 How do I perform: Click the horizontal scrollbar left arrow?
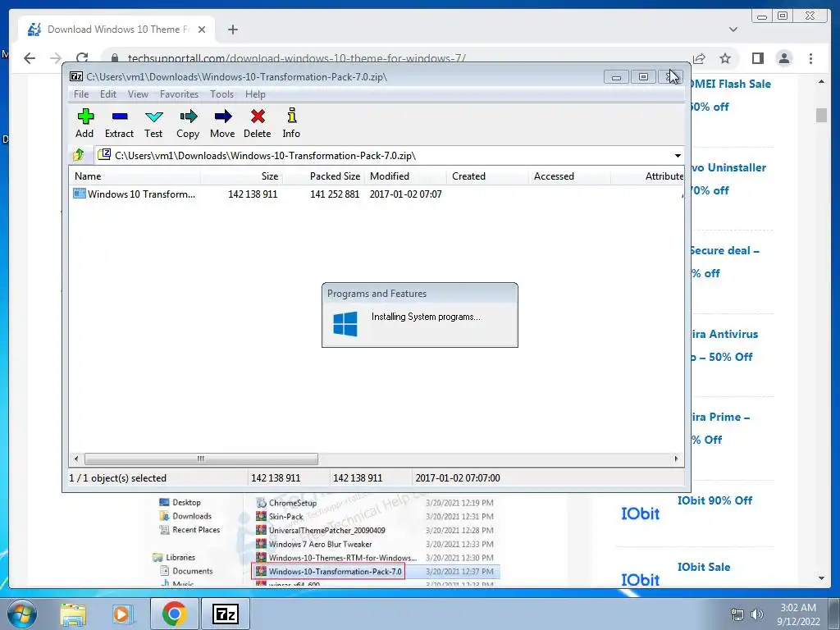(76, 459)
